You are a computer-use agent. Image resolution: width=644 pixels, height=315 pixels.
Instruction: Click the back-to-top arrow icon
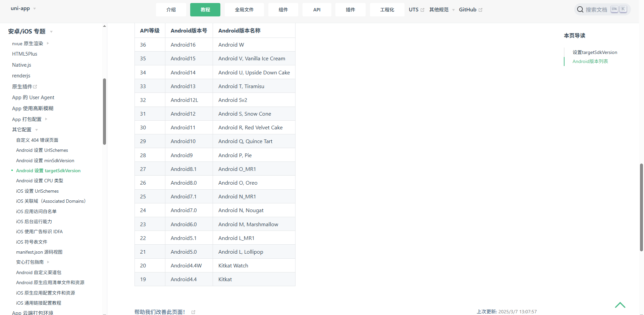[x=620, y=305]
